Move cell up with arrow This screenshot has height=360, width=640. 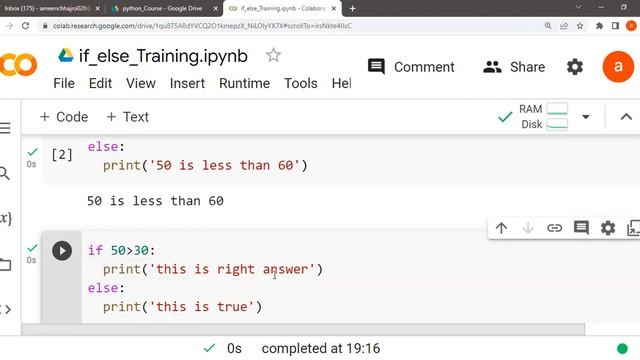click(x=501, y=228)
